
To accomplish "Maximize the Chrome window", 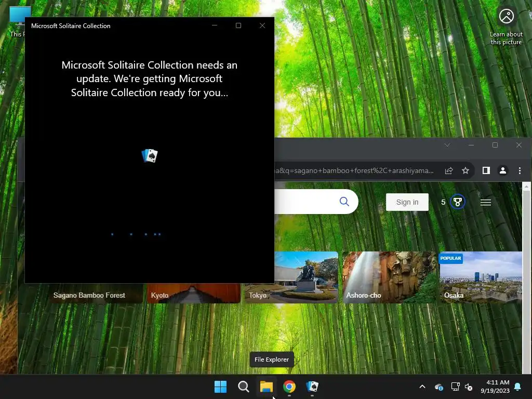I will pyautogui.click(x=495, y=145).
